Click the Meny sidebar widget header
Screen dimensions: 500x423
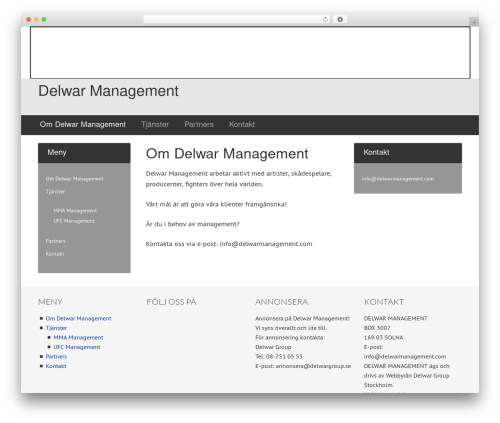[84, 153]
